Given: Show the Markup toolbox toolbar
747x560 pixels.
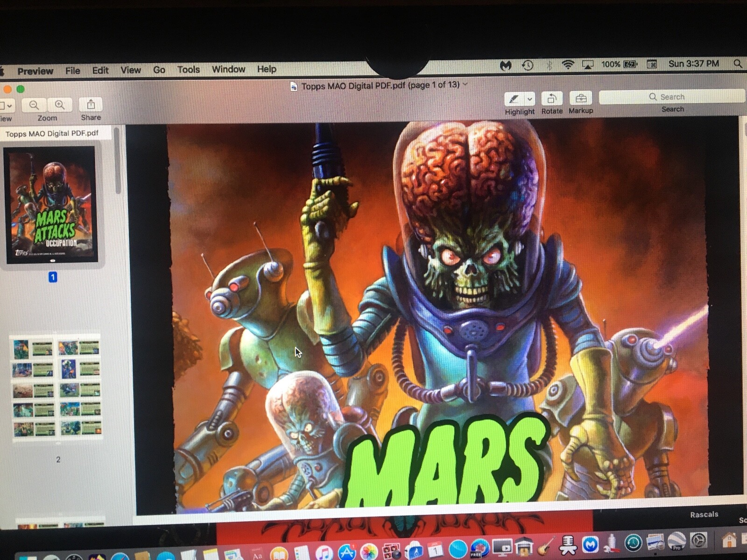Looking at the screenshot, I should coord(581,98).
